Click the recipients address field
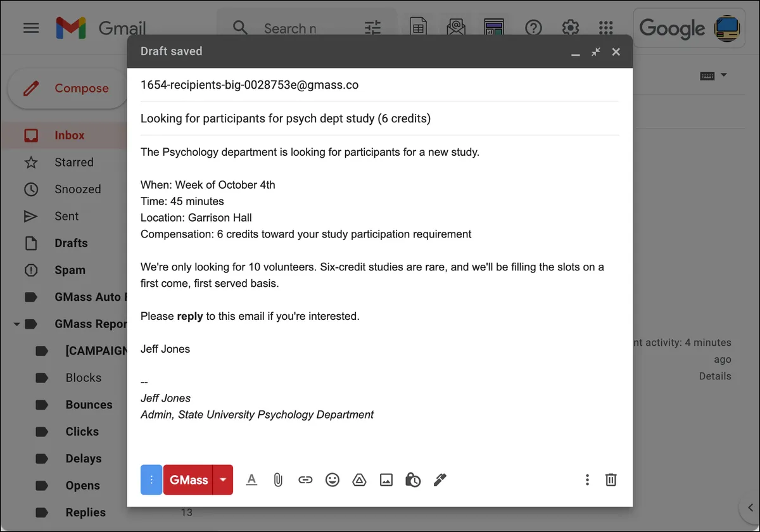 point(379,85)
